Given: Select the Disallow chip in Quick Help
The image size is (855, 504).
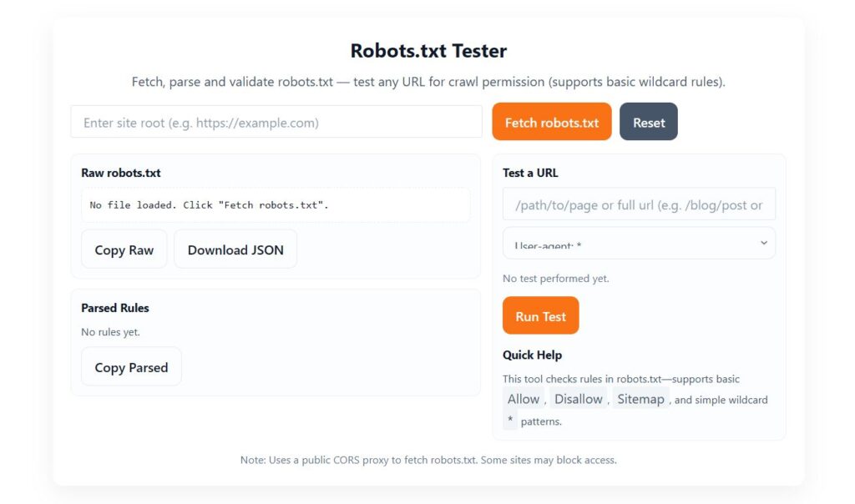Looking at the screenshot, I should pos(578,399).
